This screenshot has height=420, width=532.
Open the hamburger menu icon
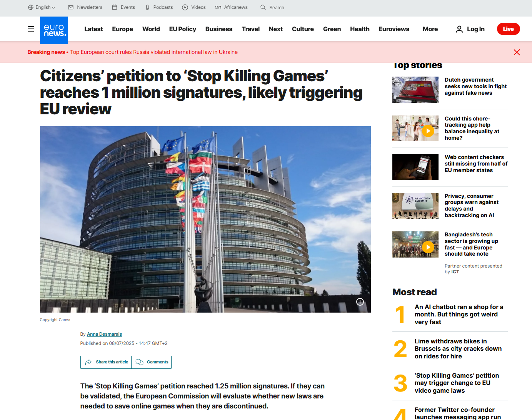(31, 29)
